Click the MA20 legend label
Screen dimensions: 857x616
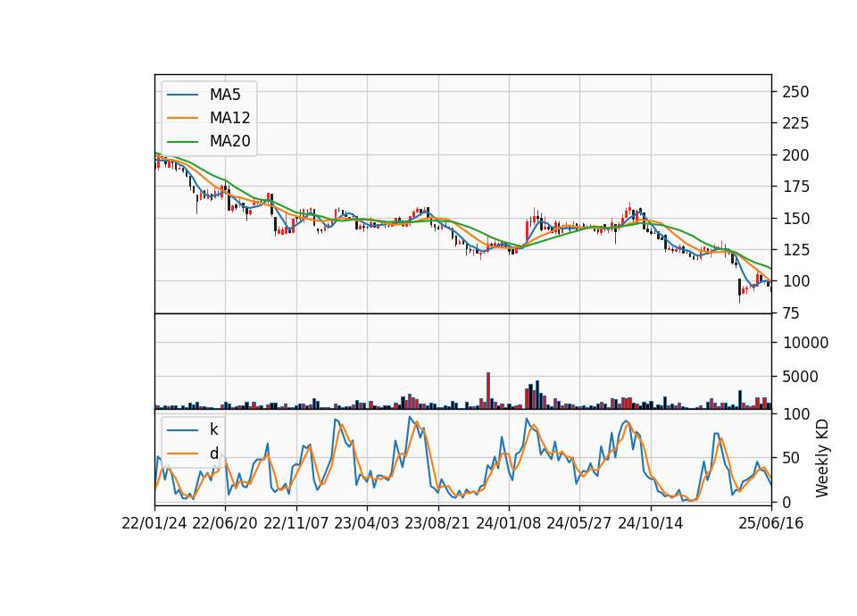pos(229,141)
